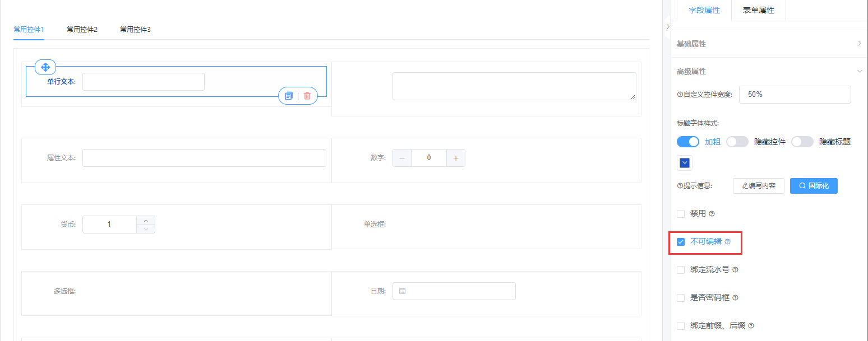Toggle the 加粗 switch off
The width and height of the screenshot is (868, 341).
tap(689, 142)
